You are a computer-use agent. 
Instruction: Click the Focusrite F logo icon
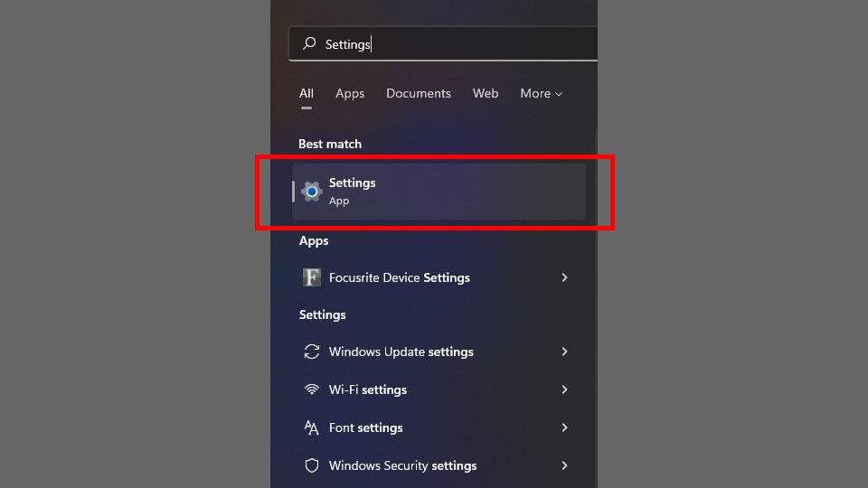pos(312,277)
